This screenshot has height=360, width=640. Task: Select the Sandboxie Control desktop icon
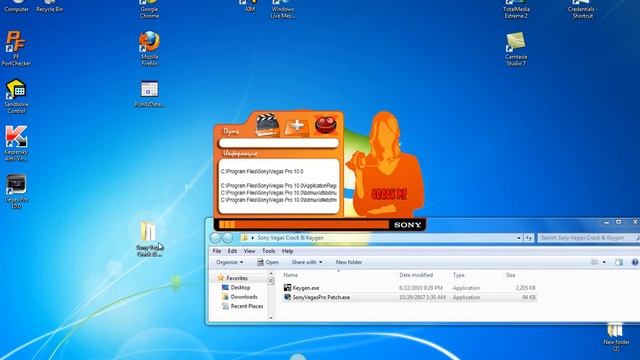16,96
